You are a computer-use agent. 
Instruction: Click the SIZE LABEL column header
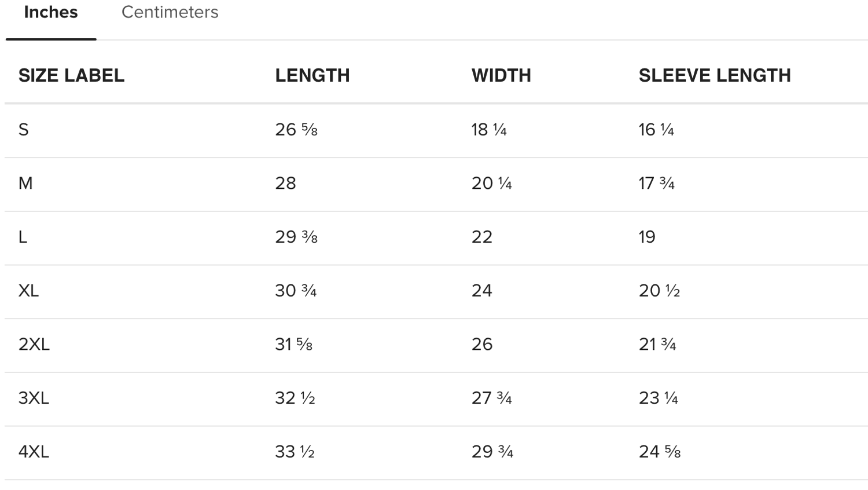[x=71, y=75]
